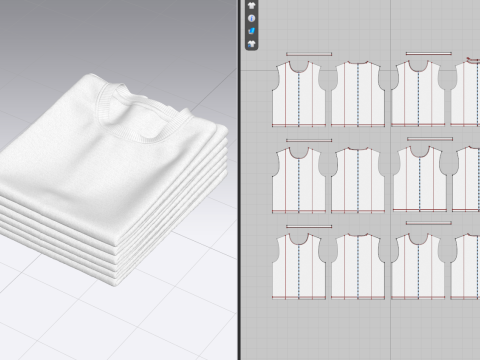Click the t-shirt icon with the blue badge
The height and width of the screenshot is (360, 480).
(252, 44)
